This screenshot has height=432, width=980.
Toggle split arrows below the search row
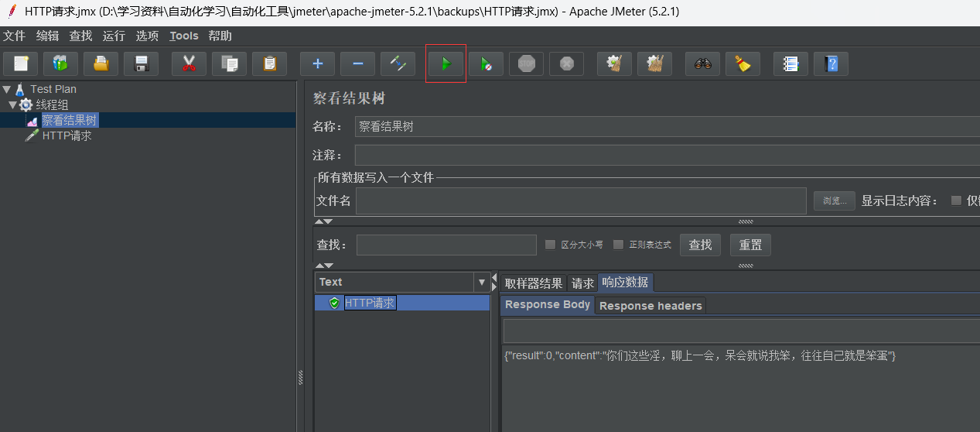tap(323, 266)
